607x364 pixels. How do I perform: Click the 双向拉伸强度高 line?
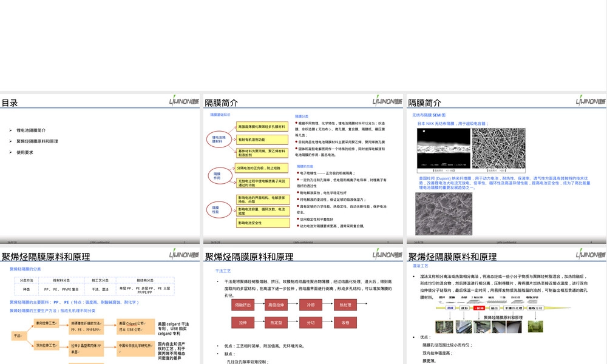pos(438,353)
